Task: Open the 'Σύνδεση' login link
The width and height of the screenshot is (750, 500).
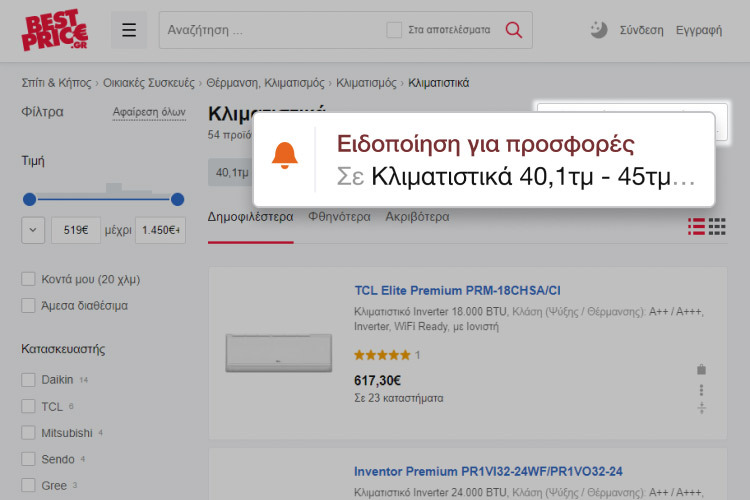Action: [x=641, y=30]
